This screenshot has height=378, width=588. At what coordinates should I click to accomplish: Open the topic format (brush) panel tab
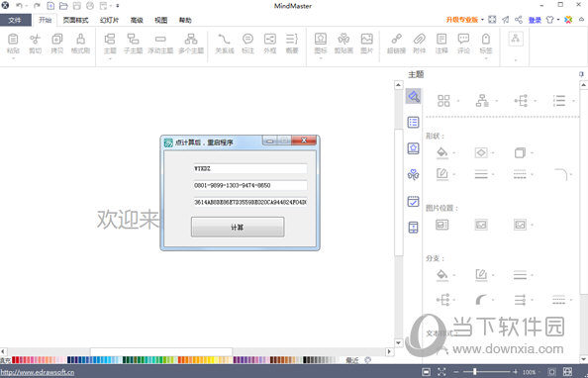tap(413, 96)
